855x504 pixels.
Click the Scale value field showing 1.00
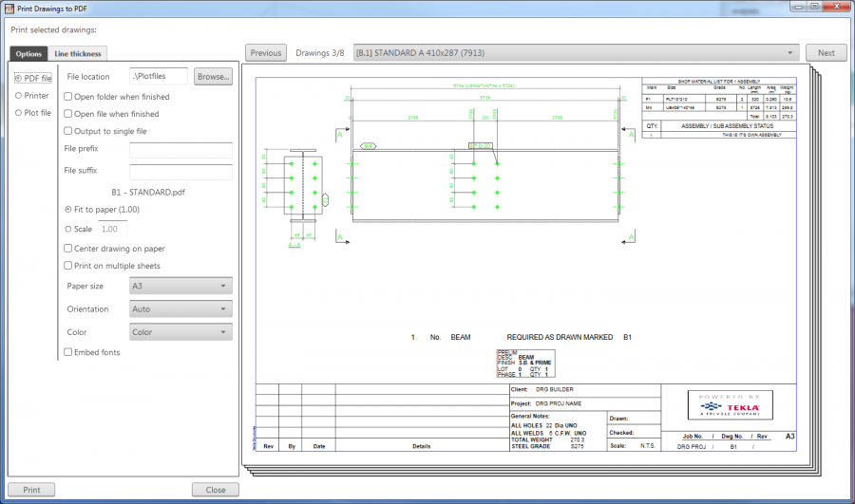pyautogui.click(x=112, y=229)
